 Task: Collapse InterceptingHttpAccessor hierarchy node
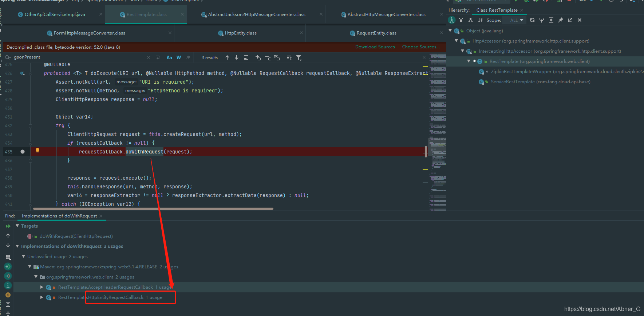463,51
